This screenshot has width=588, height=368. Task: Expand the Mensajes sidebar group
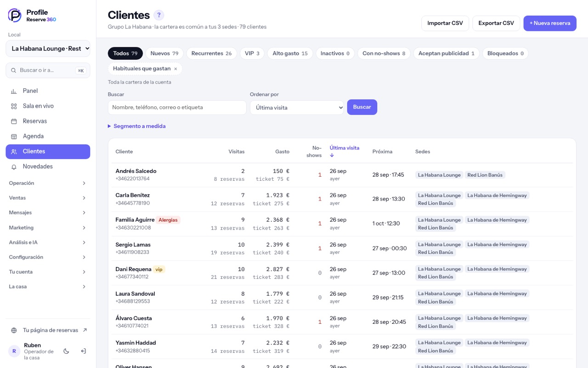pos(48,213)
